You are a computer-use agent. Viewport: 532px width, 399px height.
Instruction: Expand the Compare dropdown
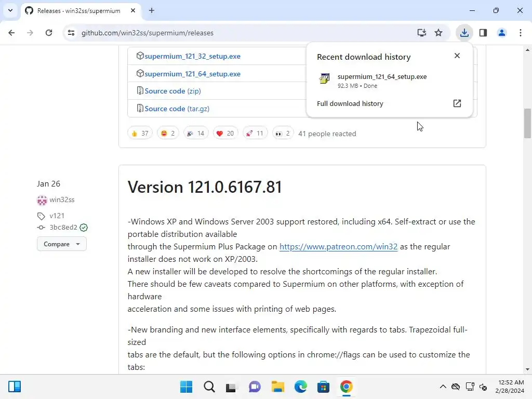point(61,244)
